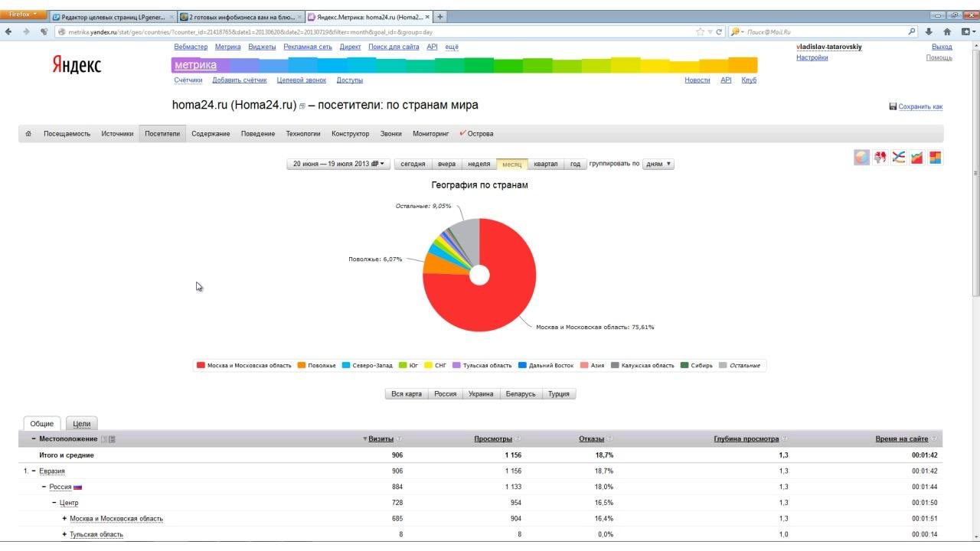Sort table by Визиты column
The width and height of the screenshot is (980, 551).
coord(381,439)
